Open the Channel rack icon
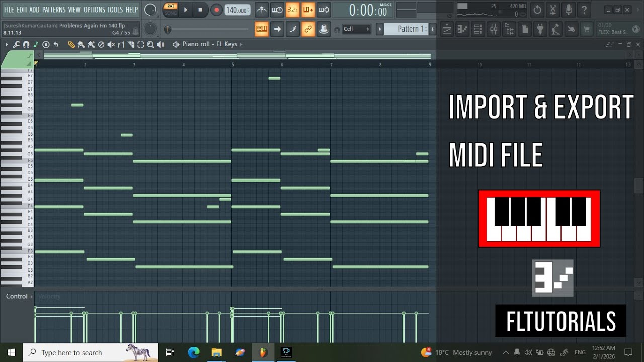This screenshot has width=644, height=362. click(478, 29)
